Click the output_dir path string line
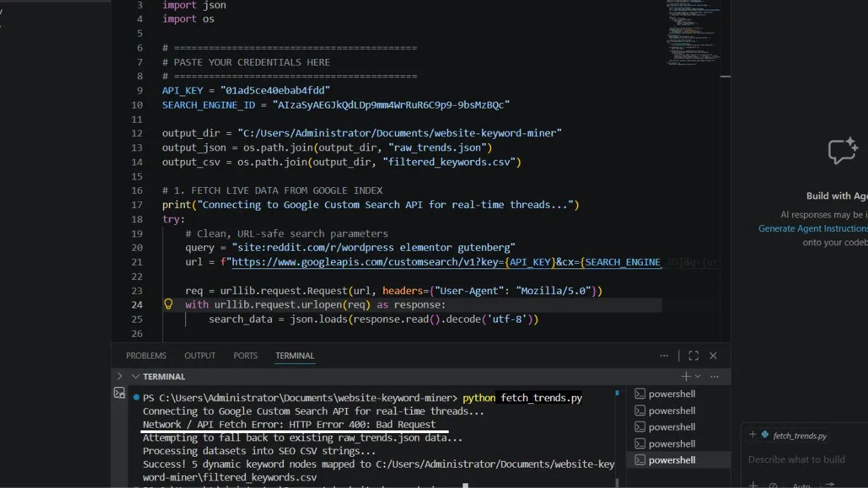 362,133
